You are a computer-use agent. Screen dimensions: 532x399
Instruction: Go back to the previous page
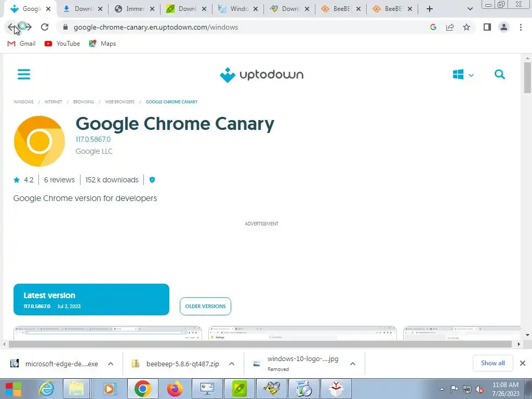(x=11, y=27)
